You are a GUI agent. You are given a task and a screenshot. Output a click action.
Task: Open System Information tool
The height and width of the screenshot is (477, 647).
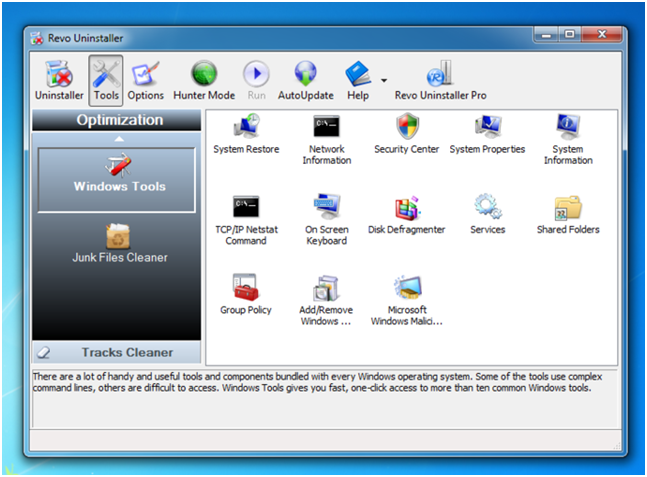click(568, 139)
